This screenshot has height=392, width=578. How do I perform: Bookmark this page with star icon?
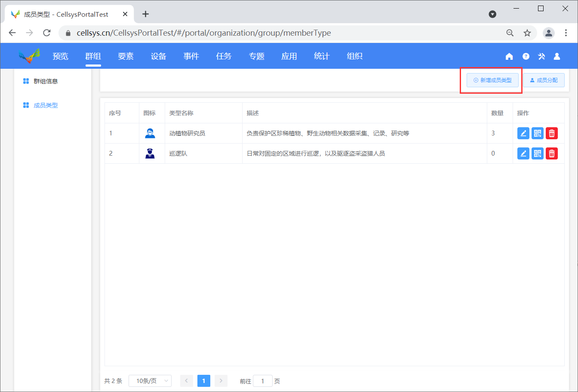coord(527,33)
